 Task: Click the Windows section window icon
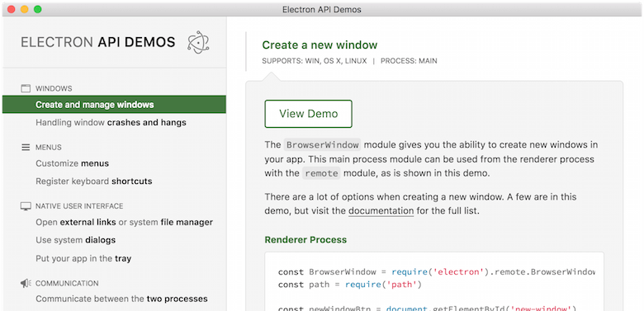26,88
